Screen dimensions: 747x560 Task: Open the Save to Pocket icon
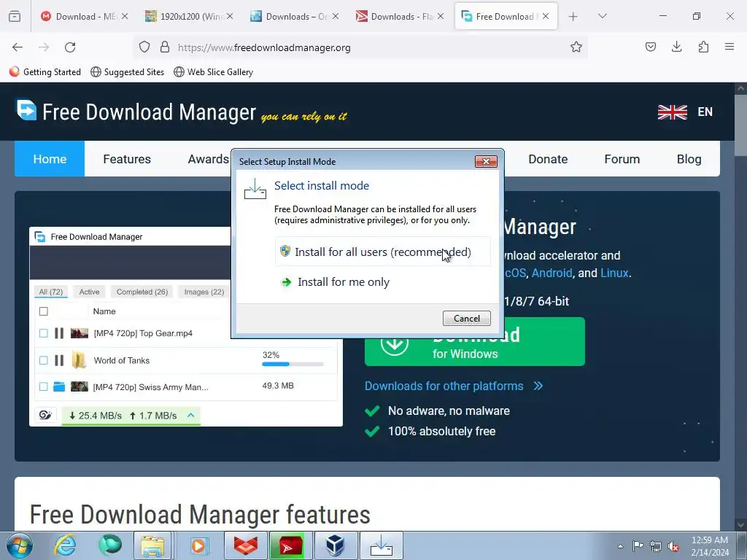coord(651,47)
